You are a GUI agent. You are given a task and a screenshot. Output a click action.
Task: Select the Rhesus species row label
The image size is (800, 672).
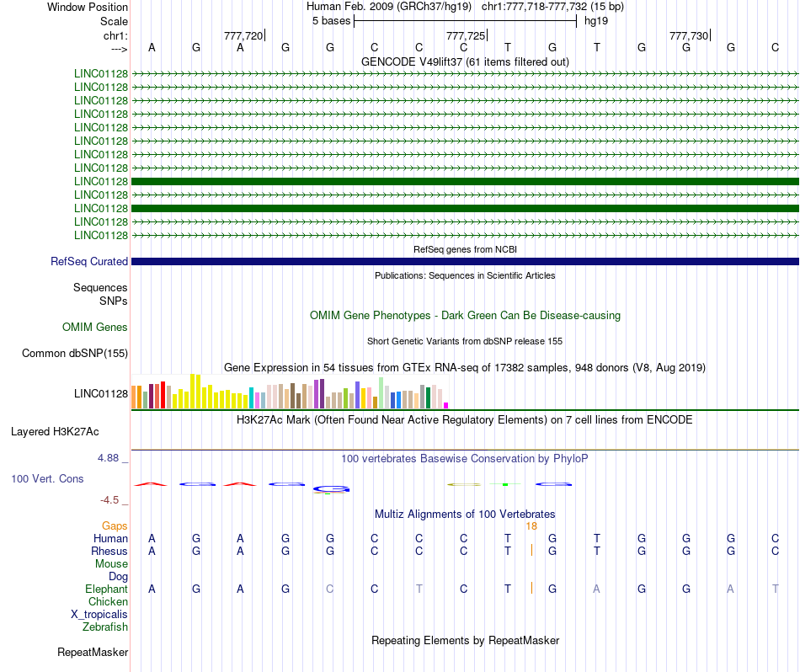pyautogui.click(x=109, y=551)
